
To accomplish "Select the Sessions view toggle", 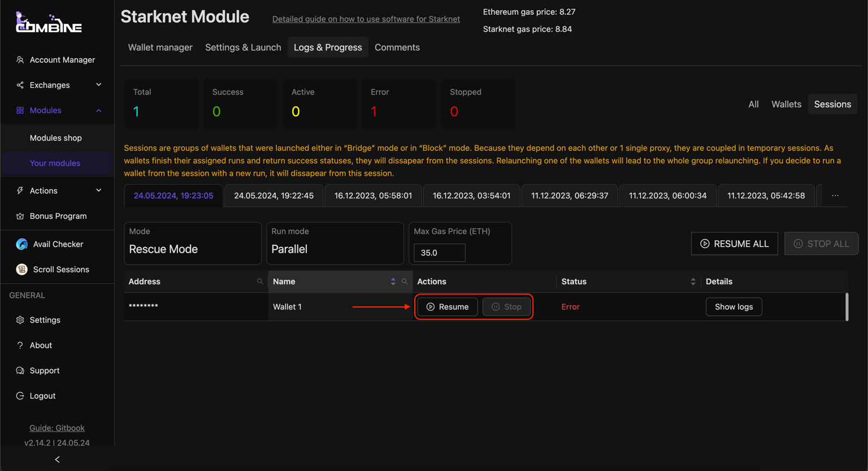I will coord(832,104).
